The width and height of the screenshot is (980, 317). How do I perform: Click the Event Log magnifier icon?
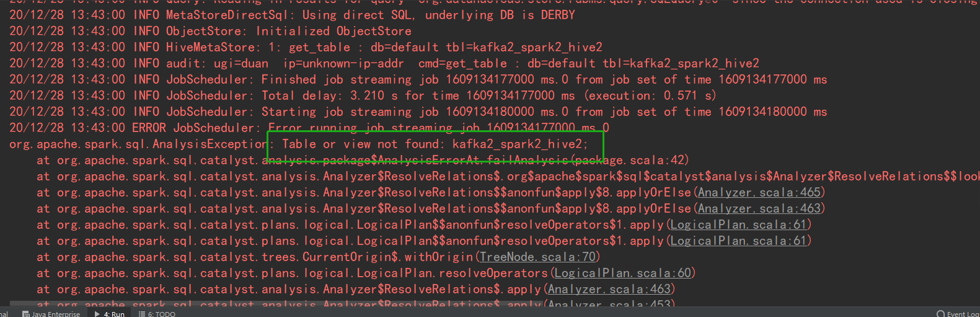click(941, 314)
